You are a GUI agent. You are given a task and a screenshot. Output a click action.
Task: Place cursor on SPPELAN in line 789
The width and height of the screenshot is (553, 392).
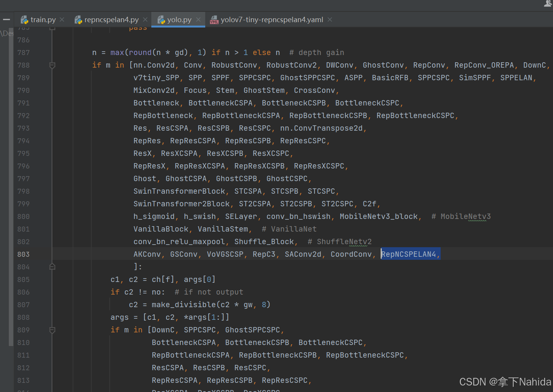[x=516, y=78]
